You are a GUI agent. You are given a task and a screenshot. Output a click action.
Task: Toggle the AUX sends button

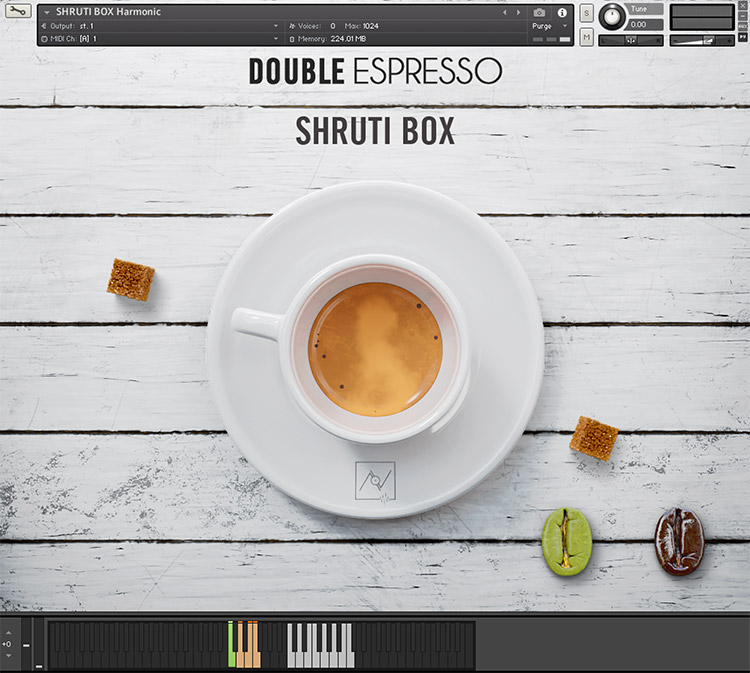[743, 26]
